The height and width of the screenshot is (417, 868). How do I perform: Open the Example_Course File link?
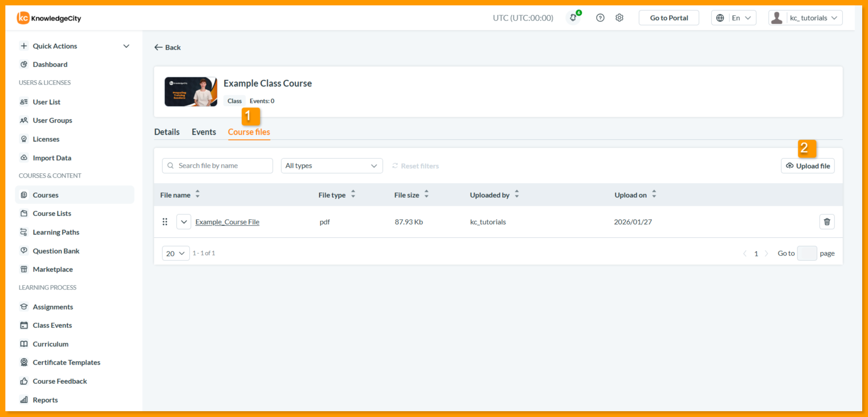(x=227, y=222)
